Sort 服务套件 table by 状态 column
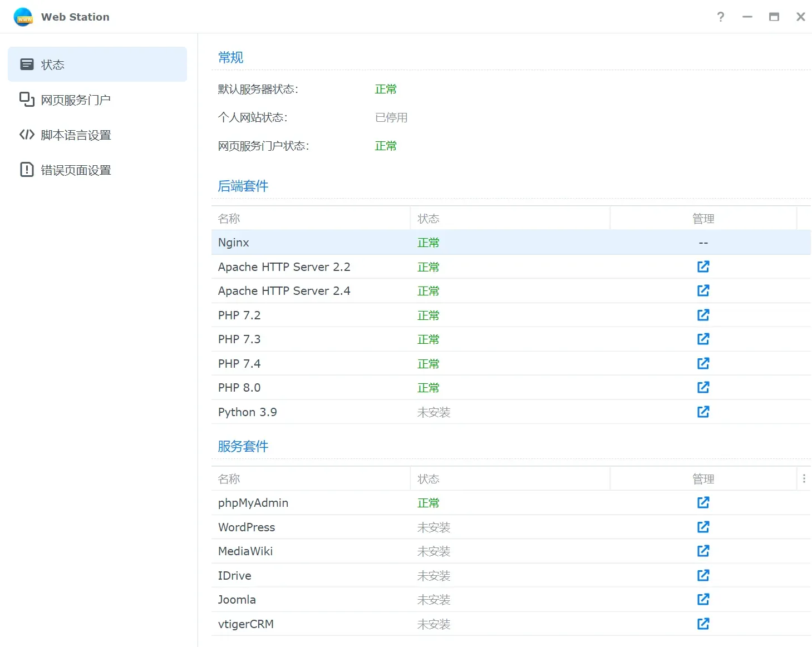812x647 pixels. [510, 478]
